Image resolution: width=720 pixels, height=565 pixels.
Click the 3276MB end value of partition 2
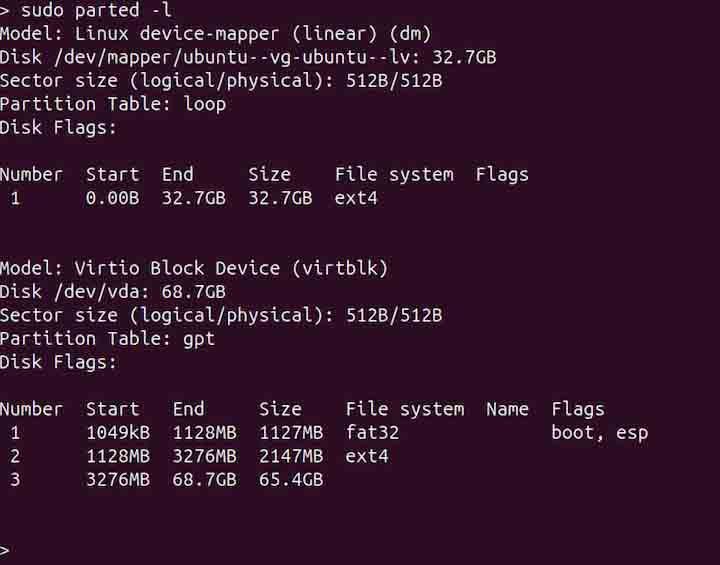[x=204, y=456]
